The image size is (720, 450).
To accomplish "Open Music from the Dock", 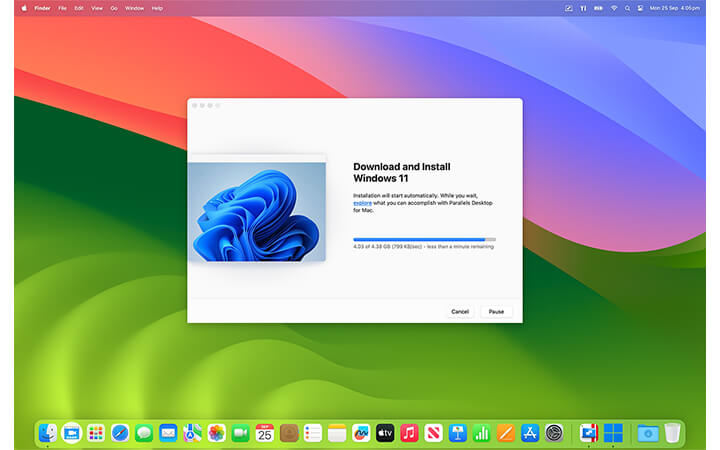I will pyautogui.click(x=409, y=433).
